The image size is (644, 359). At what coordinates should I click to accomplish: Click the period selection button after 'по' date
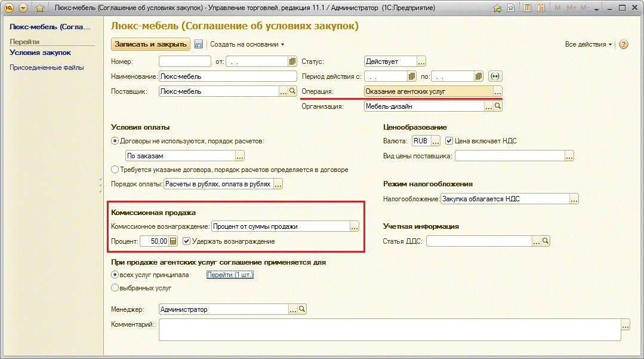pyautogui.click(x=495, y=76)
